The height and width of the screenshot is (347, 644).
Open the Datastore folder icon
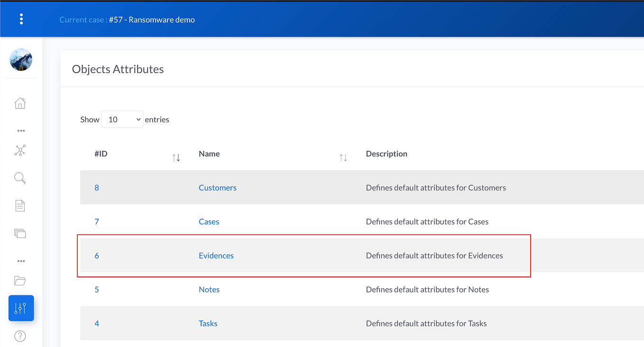pos(20,280)
